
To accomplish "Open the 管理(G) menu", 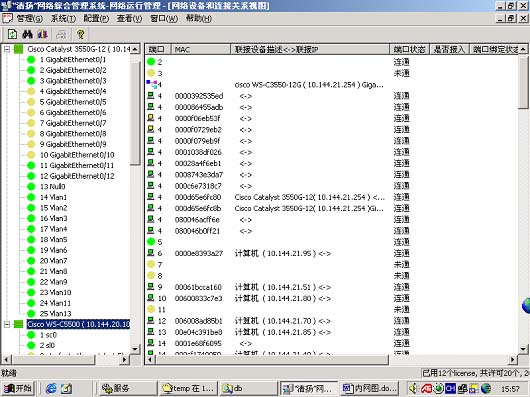I will pos(30,18).
